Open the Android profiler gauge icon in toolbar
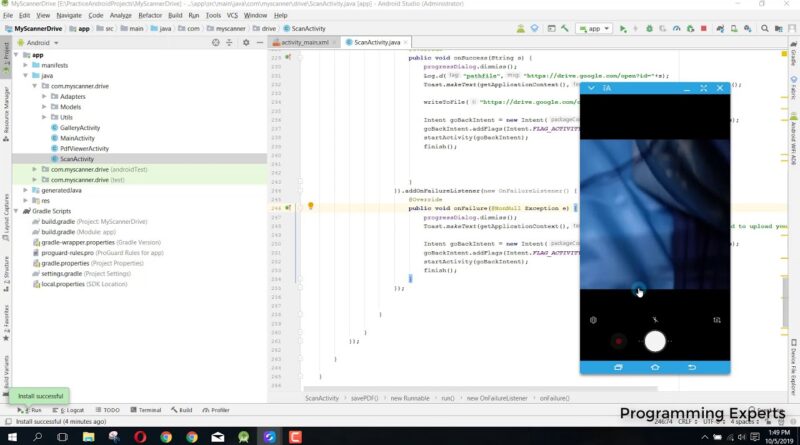Viewport: 800px width, 445px height. click(x=677, y=29)
